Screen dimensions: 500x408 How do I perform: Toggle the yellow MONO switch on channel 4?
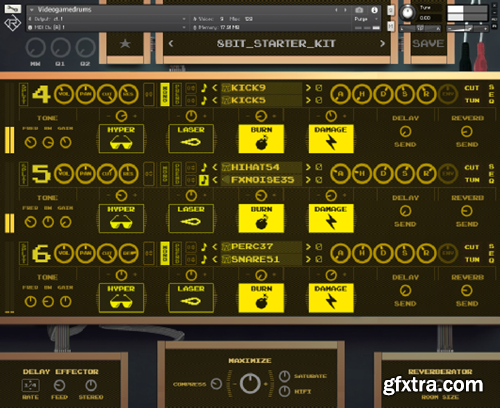coord(165,94)
